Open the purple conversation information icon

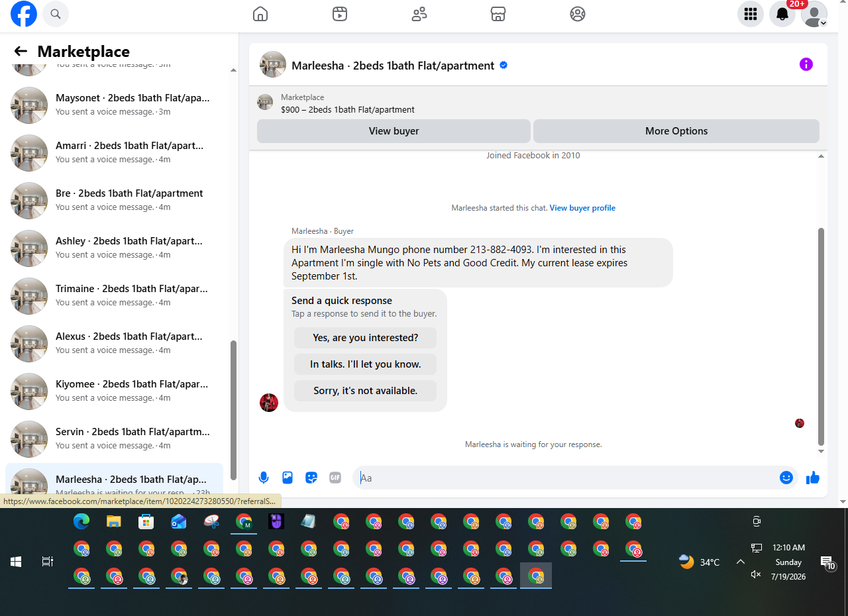(806, 64)
